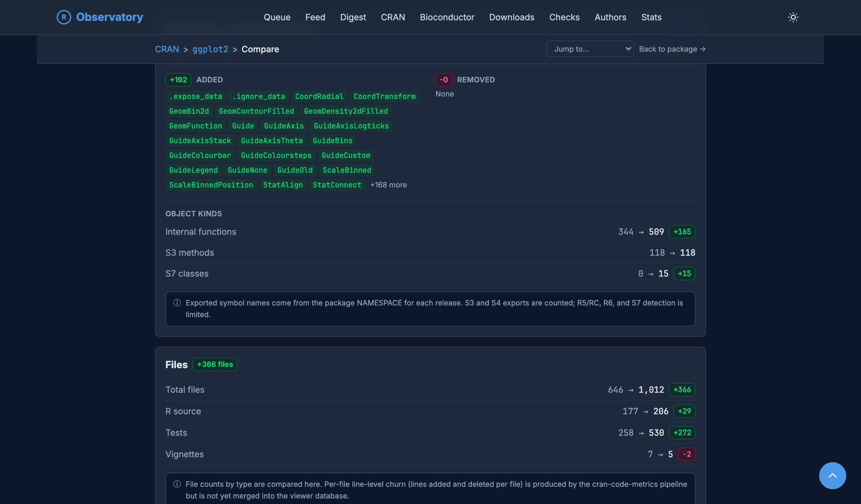This screenshot has height=504, width=861.
Task: Click the +192 added count badge
Action: 178,80
